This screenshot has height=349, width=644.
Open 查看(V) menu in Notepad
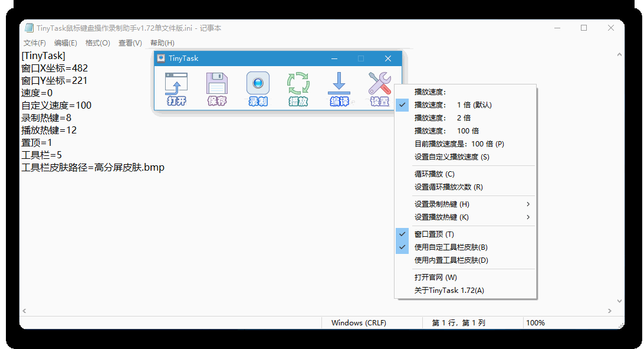(130, 43)
